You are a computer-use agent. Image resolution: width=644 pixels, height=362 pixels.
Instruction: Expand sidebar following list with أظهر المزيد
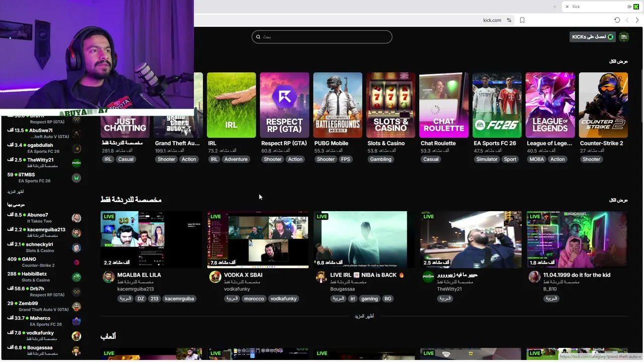[x=16, y=192]
